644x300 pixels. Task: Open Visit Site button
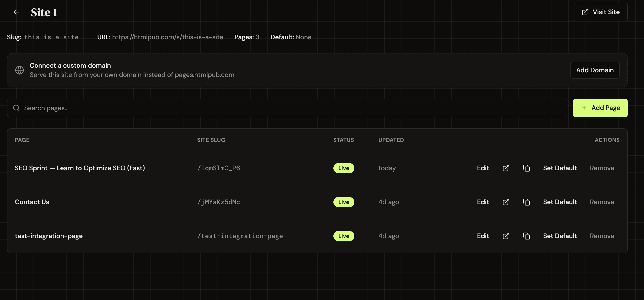tap(601, 12)
